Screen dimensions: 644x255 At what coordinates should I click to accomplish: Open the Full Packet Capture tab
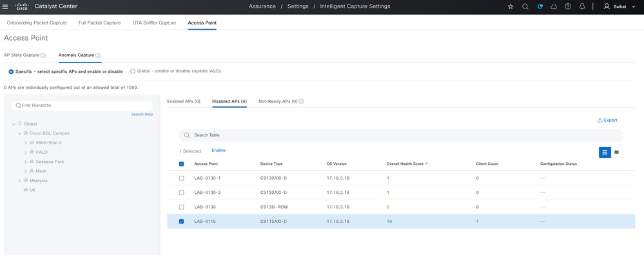(100, 23)
